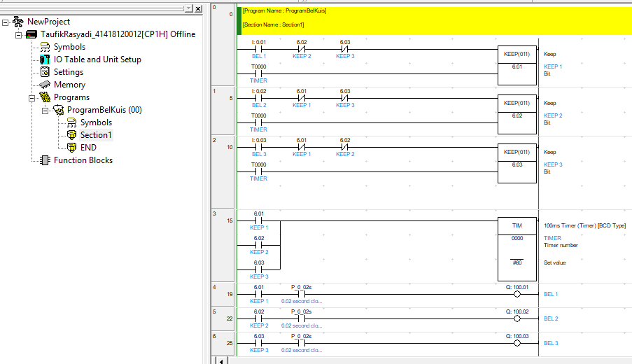Close the project workspace pane

(198, 8)
